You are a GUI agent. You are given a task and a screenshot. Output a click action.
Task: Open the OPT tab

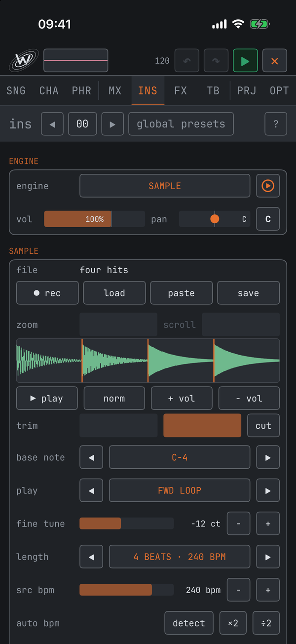point(279,90)
